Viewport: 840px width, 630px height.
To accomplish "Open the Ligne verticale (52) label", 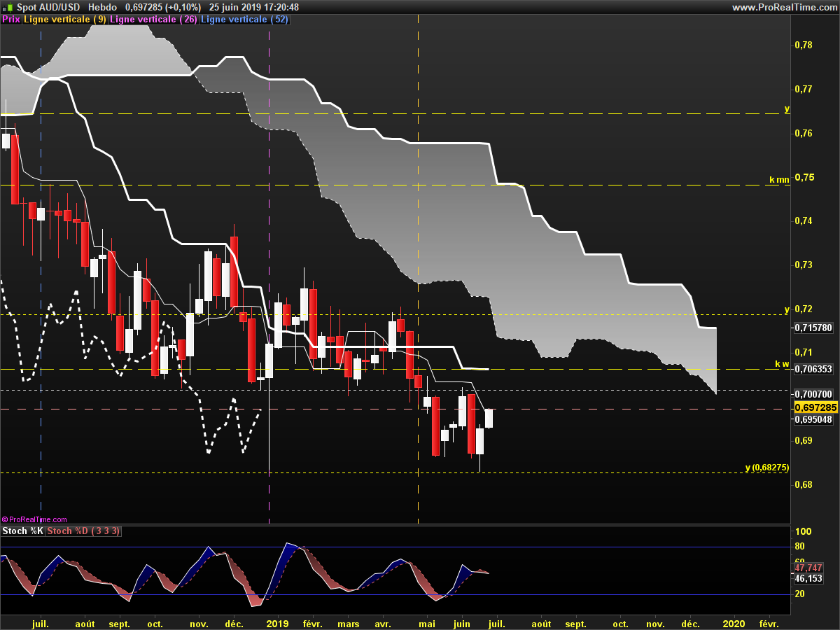I will (244, 20).
